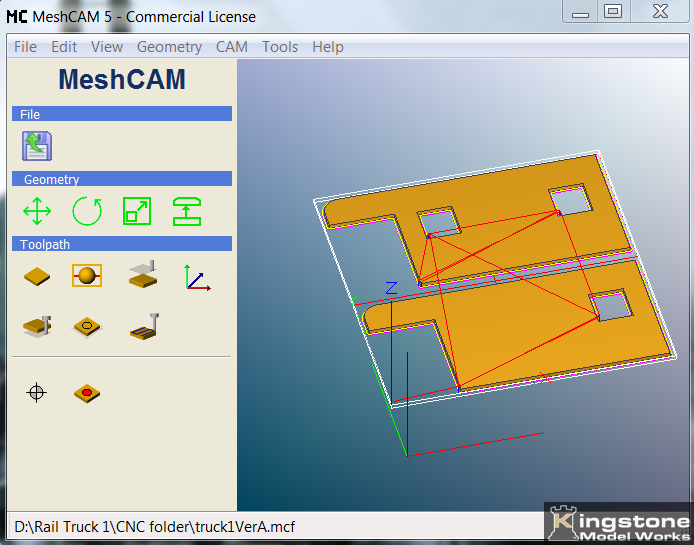Screen dimensions: 694x545
Task: Open the Tools menu
Action: 280,46
